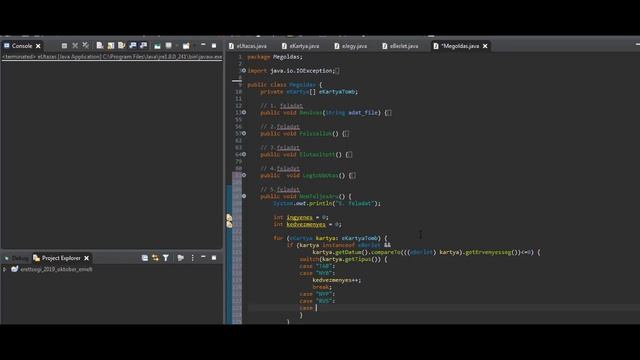
Task: Clear the Console output
Action: [x=100, y=46]
